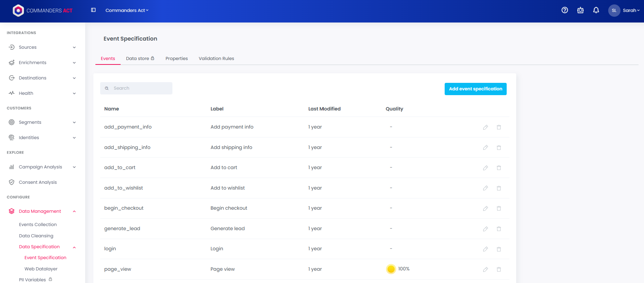Open the Sarah user menu
Screen dimensions: 644x283
coord(624,11)
